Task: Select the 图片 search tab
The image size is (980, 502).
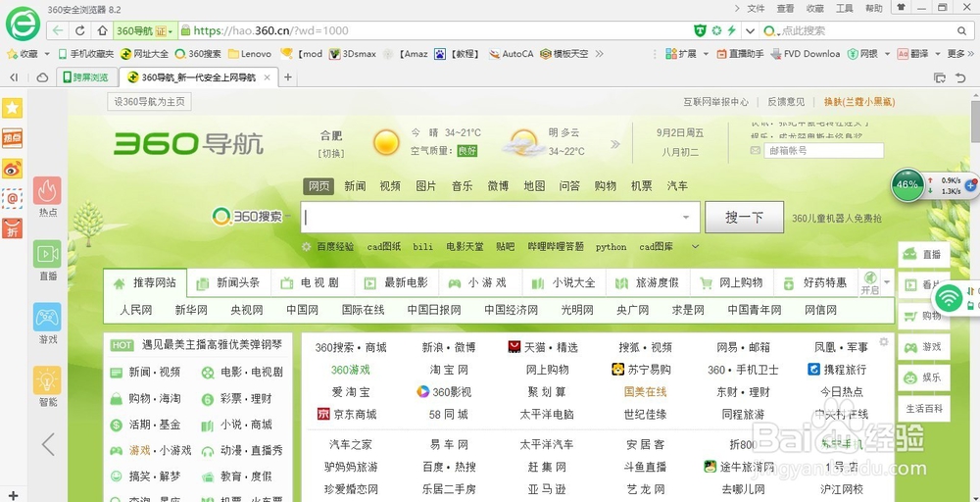Action: tap(425, 186)
